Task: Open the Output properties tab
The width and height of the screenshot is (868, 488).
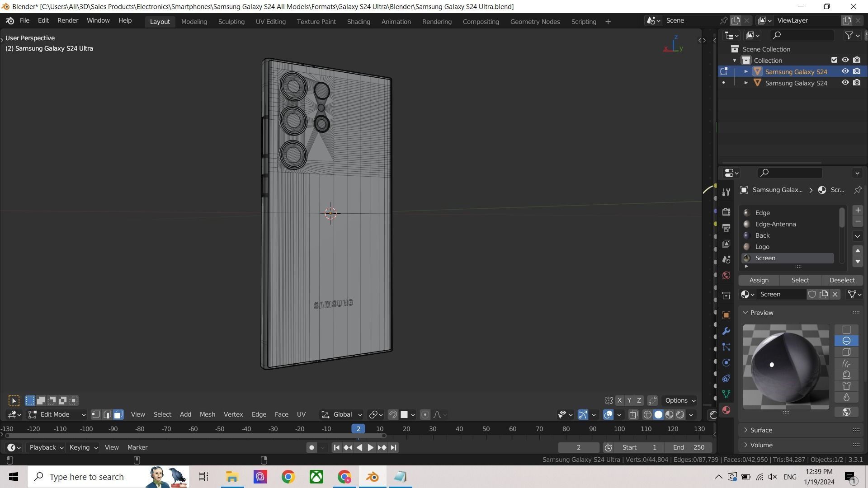Action: click(x=726, y=228)
